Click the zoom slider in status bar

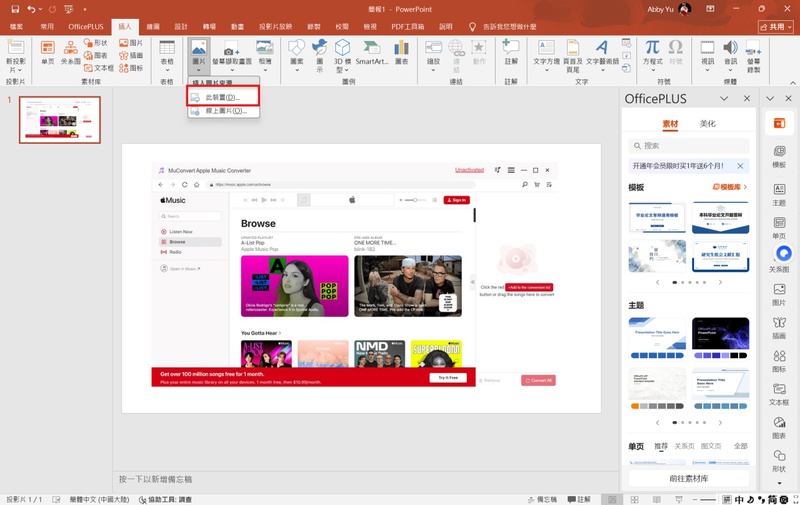click(708, 500)
